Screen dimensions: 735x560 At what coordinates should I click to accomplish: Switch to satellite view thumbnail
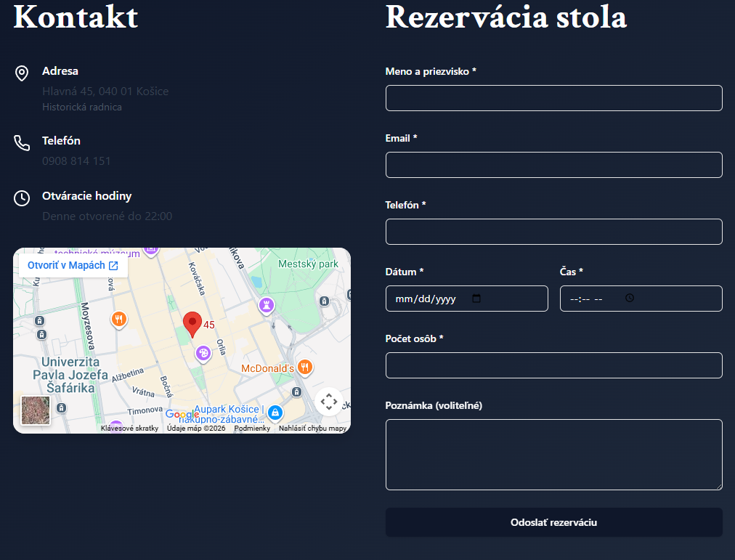pos(36,410)
